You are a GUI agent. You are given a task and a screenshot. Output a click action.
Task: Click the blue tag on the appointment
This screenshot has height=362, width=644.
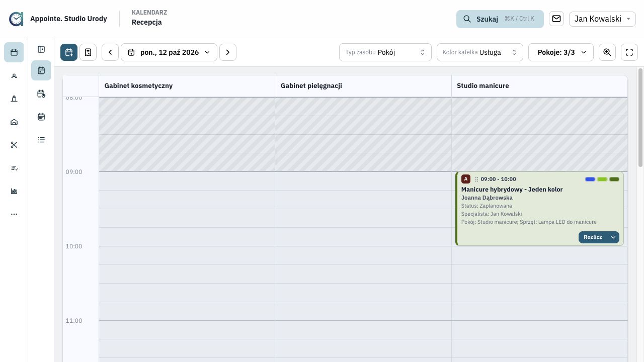pos(590,179)
